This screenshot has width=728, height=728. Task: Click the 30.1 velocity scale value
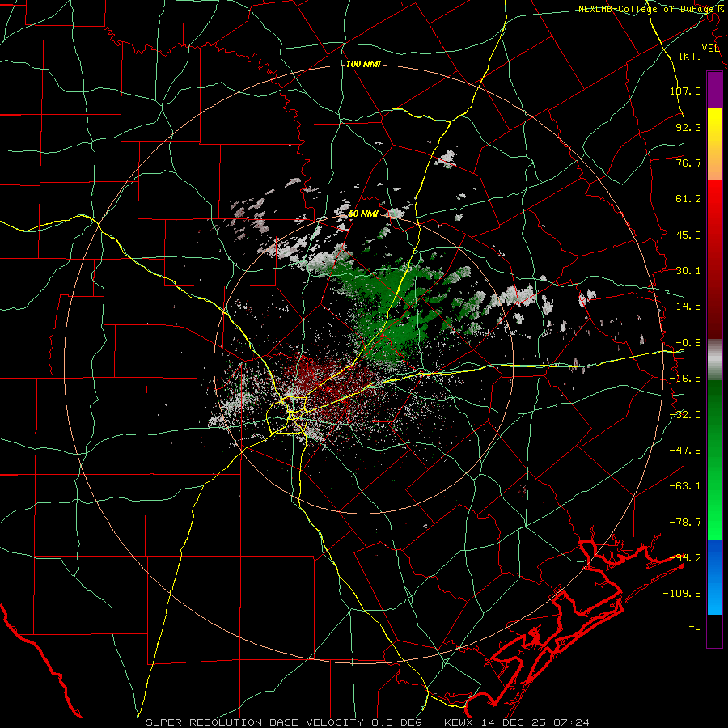point(688,271)
